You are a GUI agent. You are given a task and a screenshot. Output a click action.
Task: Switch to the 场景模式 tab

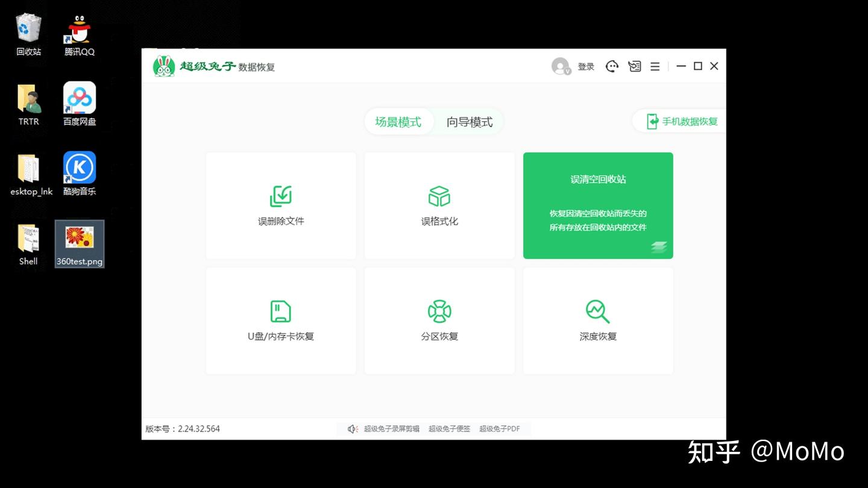tap(398, 122)
